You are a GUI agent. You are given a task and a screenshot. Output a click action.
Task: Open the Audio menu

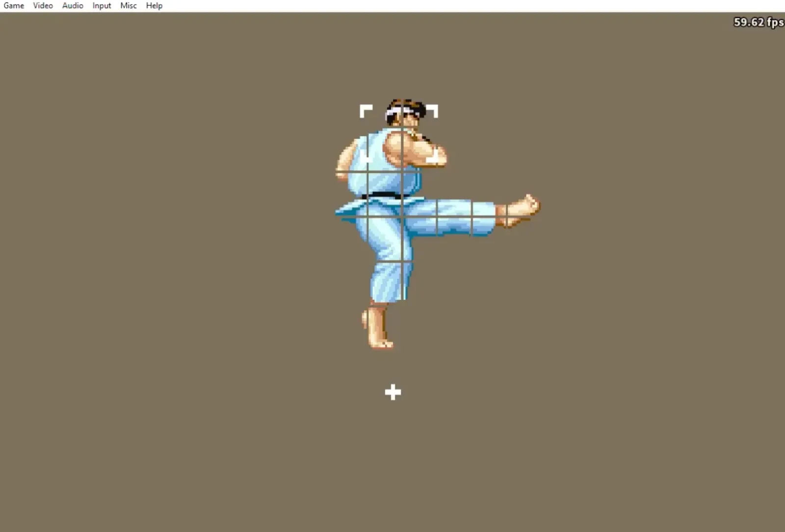click(72, 5)
